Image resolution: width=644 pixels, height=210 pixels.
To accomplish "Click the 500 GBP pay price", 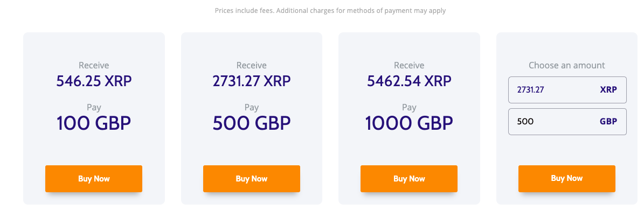I will click(x=251, y=123).
